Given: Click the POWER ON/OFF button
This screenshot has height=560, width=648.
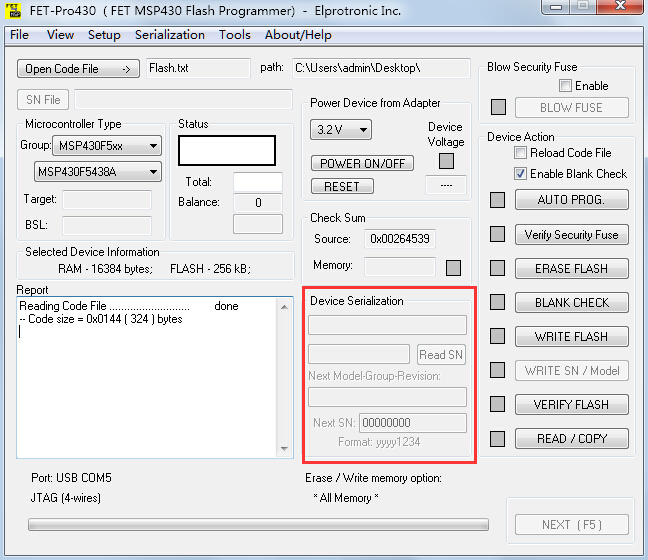Looking at the screenshot, I should tap(362, 163).
